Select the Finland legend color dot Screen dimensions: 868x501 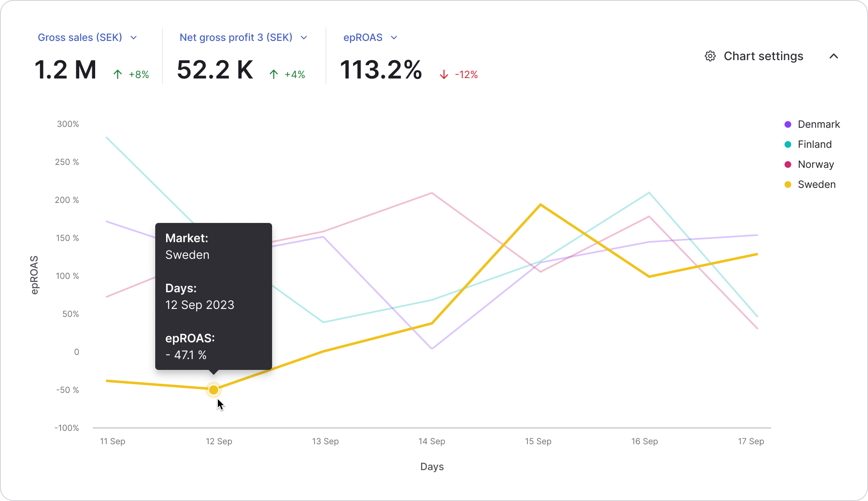point(787,144)
